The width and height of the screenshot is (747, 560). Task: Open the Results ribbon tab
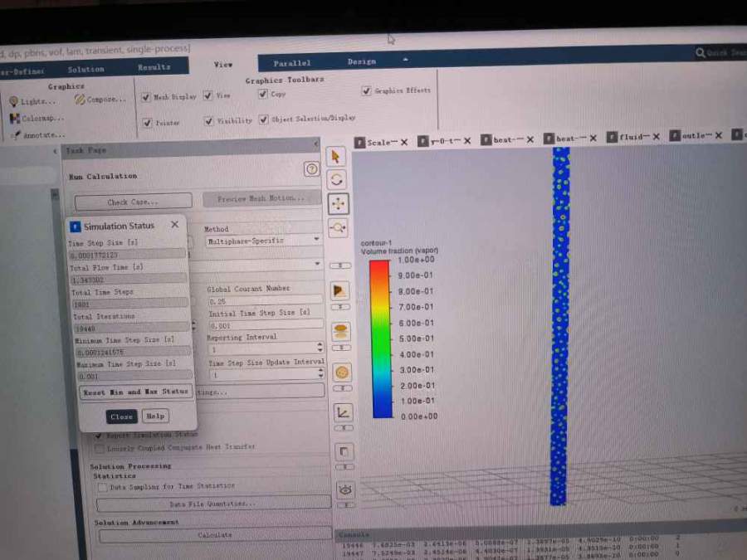154,67
